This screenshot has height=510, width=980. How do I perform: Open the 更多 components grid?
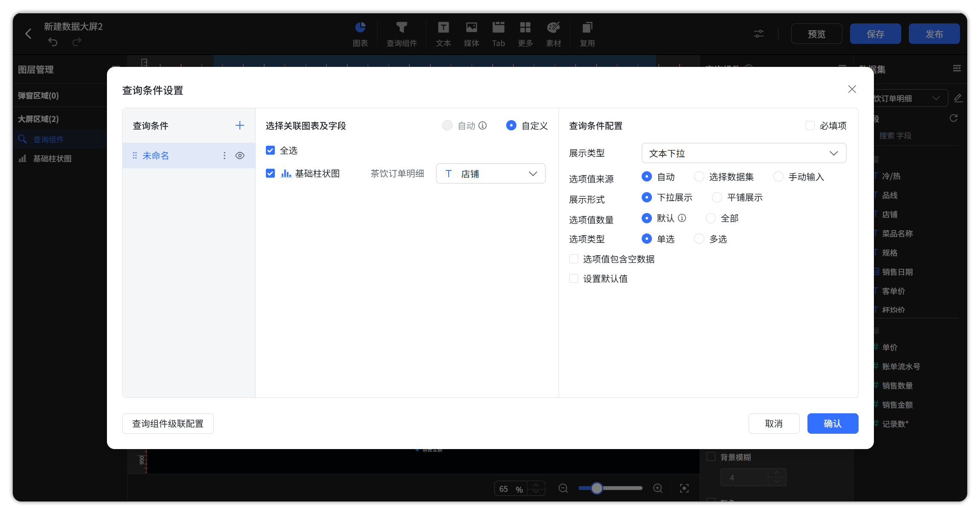pyautogui.click(x=525, y=34)
